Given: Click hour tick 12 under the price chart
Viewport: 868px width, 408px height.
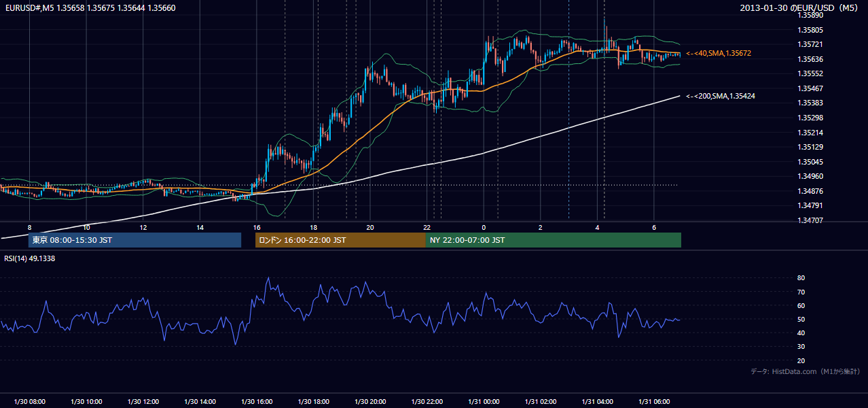Looking at the screenshot, I should pyautogui.click(x=143, y=227).
